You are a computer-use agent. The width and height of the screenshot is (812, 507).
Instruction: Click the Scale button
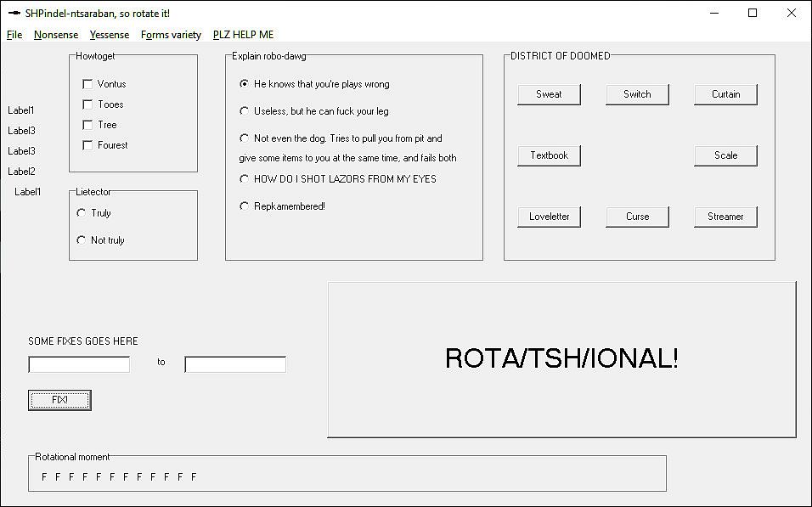[725, 155]
